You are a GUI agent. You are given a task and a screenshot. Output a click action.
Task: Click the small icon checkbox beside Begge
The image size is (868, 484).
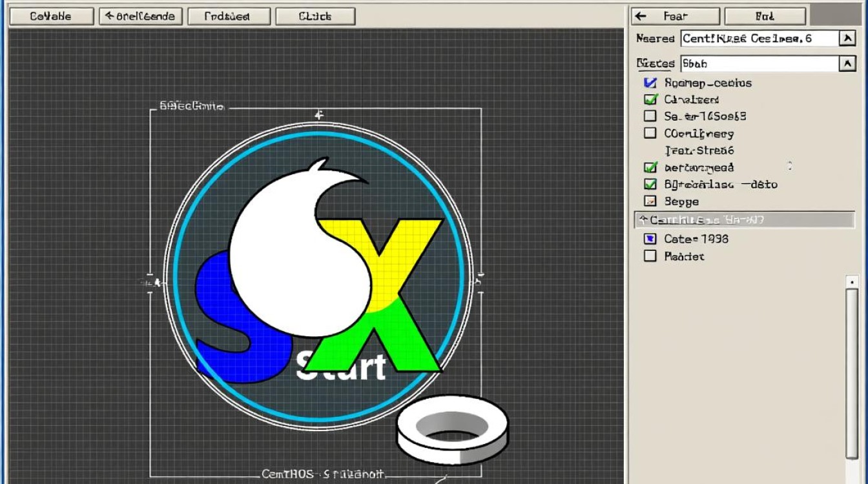pos(650,201)
